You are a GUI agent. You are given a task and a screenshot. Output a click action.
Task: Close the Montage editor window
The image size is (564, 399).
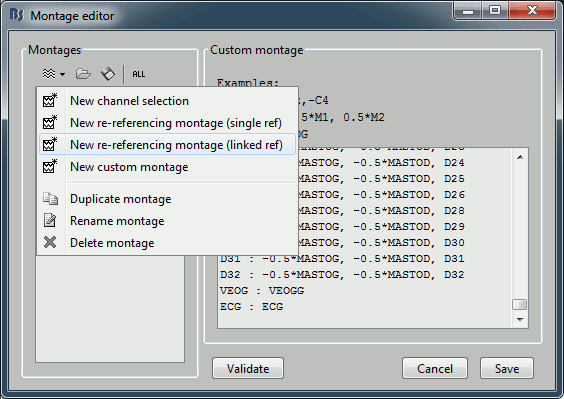[532, 10]
